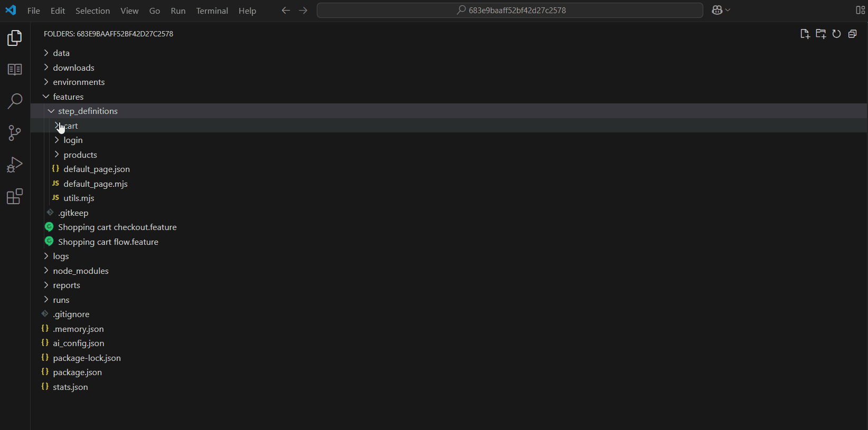
Task: Open the Selection menu
Action: [92, 11]
